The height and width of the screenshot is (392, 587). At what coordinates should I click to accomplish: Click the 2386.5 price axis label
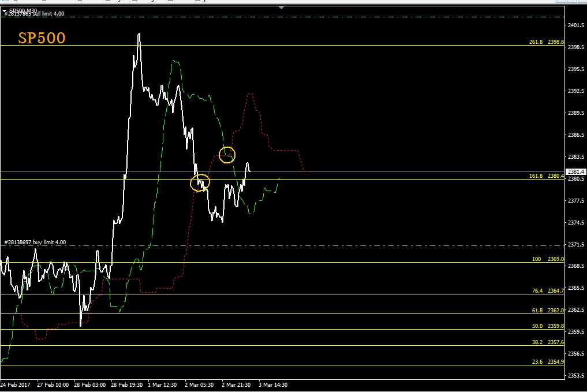click(x=576, y=135)
